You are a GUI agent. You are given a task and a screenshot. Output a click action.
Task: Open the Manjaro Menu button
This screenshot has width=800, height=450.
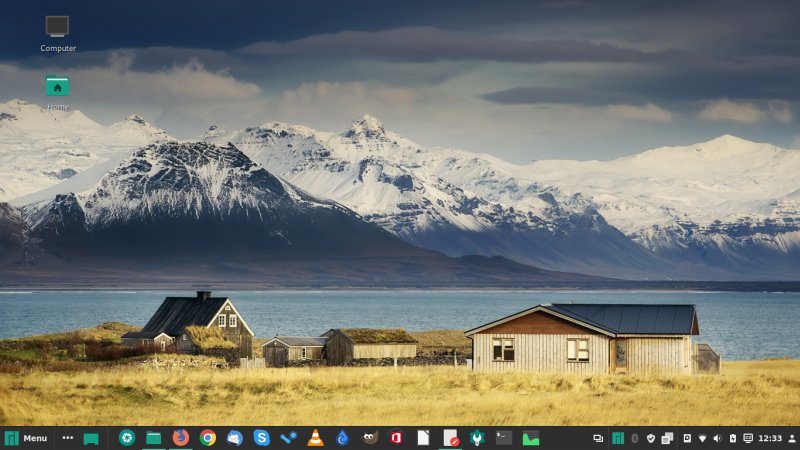click(x=26, y=438)
